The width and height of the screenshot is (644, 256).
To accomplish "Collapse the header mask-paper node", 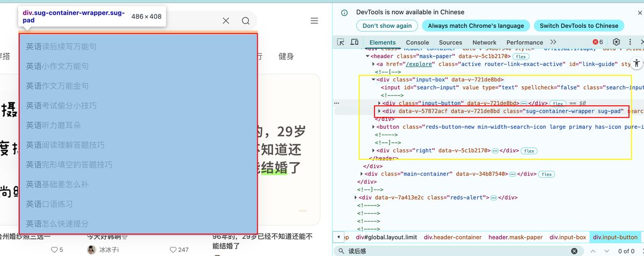I will tap(368, 56).
